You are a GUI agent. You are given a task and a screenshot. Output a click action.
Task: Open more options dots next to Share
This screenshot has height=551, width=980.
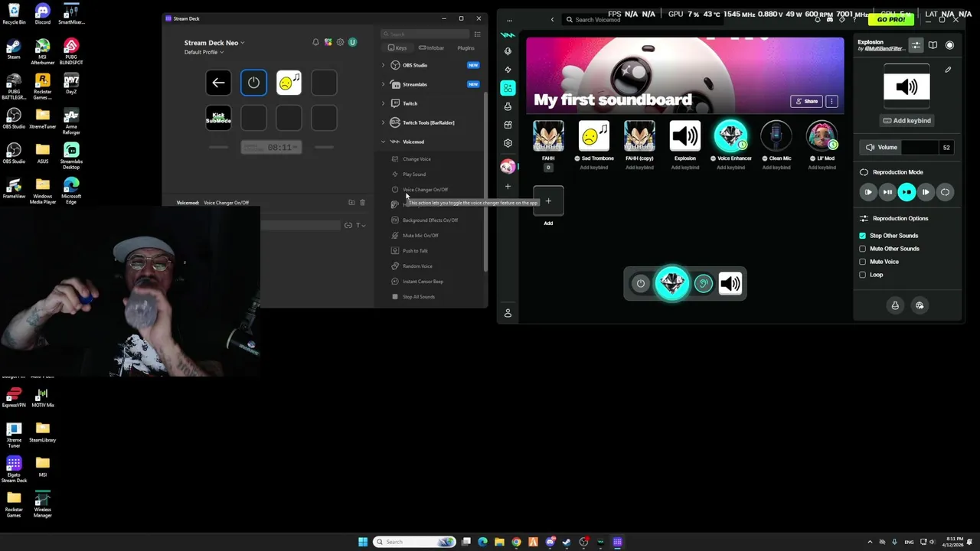pyautogui.click(x=831, y=101)
